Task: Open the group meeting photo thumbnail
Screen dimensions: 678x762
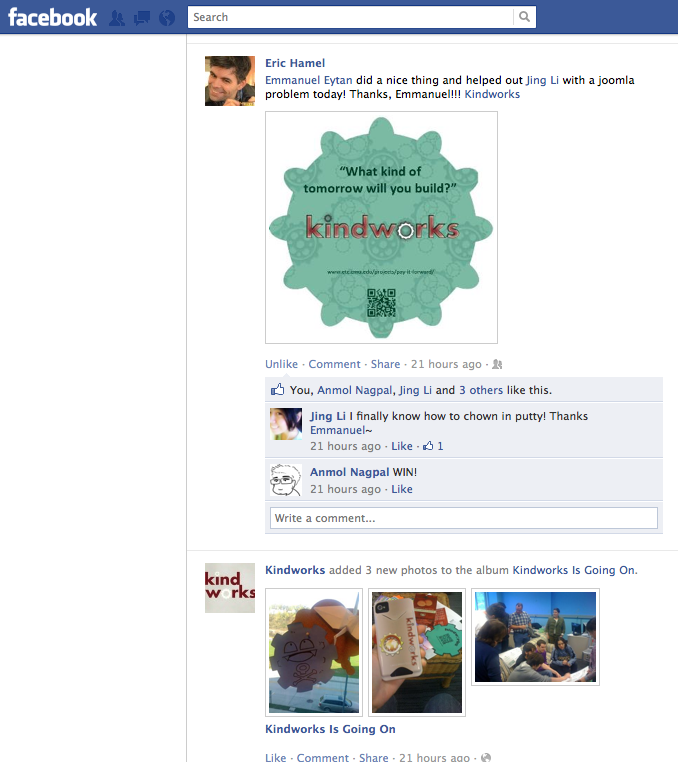Action: click(x=535, y=637)
